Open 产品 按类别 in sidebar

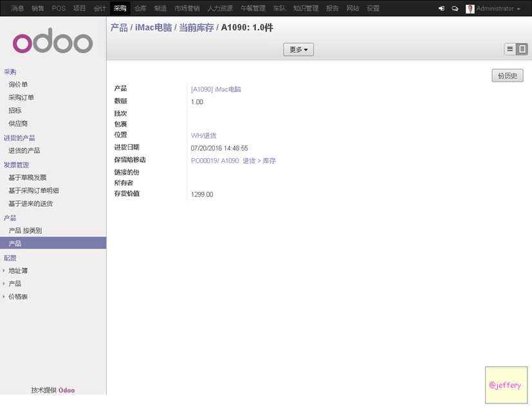pyautogui.click(x=25, y=231)
